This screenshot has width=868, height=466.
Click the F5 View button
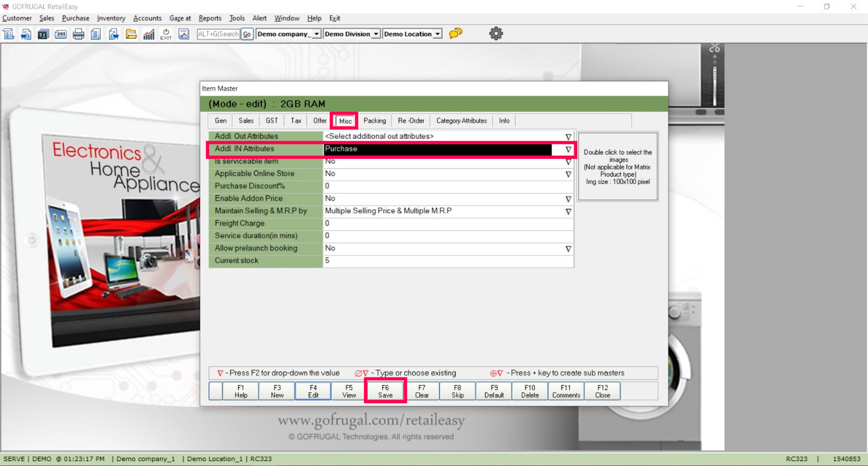[x=349, y=391]
